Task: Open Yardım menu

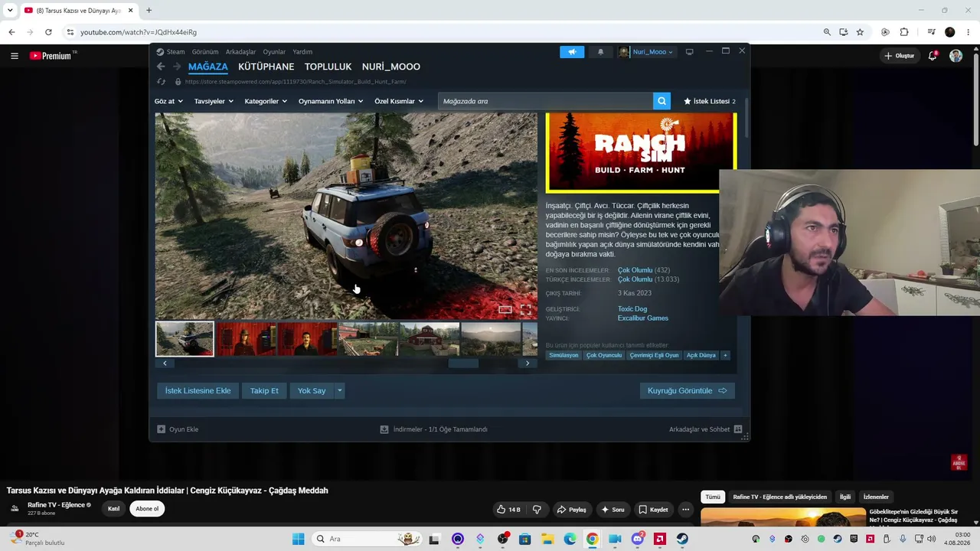Action: point(302,52)
